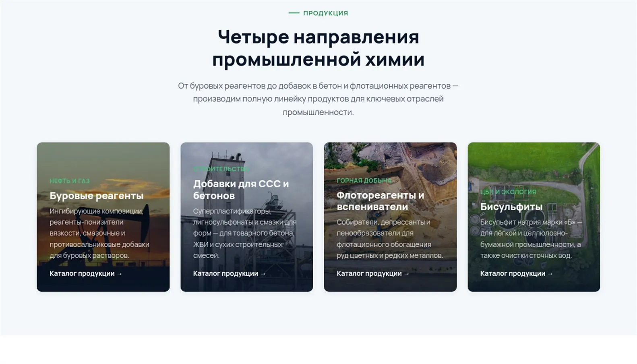Click the heading Четыре направления промышленной химии
Image resolution: width=637 pixels, height=364 pixels.
tap(318, 48)
